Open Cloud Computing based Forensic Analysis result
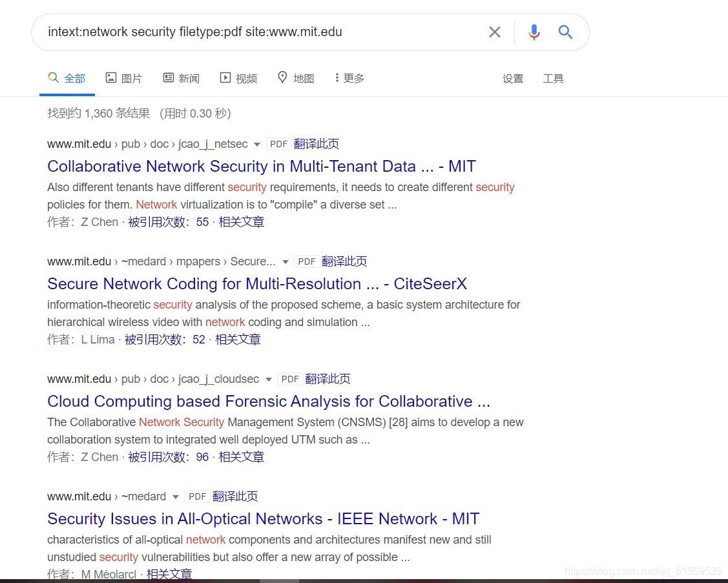728x583 pixels. [x=269, y=401]
